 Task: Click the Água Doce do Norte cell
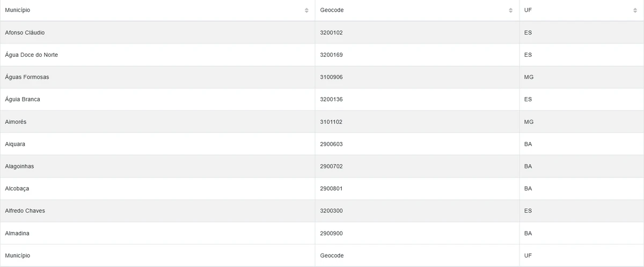click(x=31, y=55)
